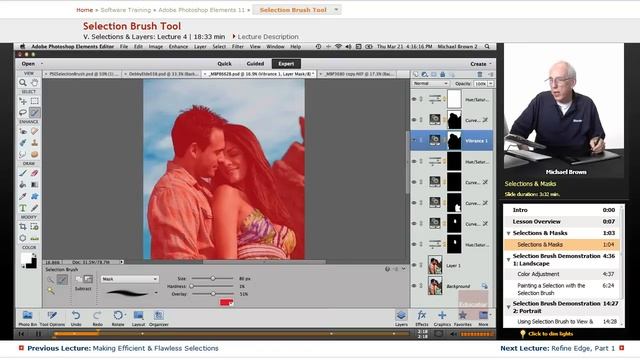Image resolution: width=640 pixels, height=360 pixels.
Task: Go to the Home breadcrumb link
Action: pyautogui.click(x=84, y=10)
